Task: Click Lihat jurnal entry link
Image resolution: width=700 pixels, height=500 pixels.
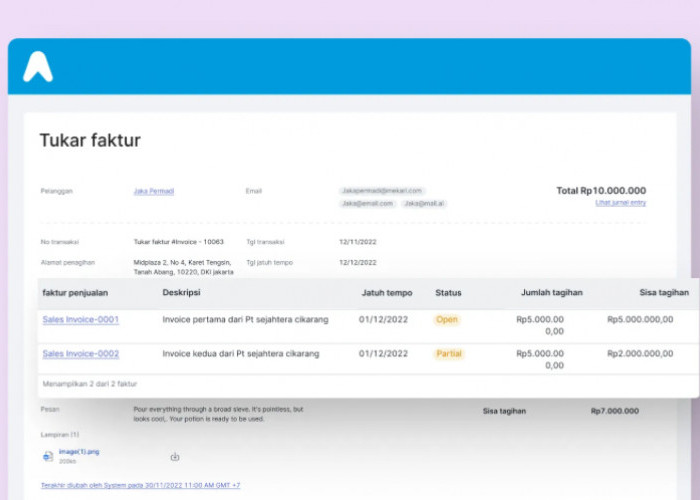Action: pos(620,203)
